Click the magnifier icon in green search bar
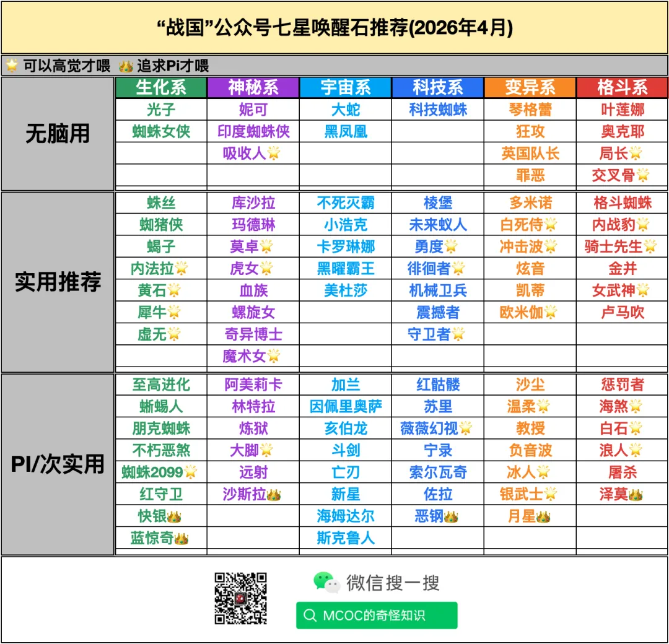The width and height of the screenshot is (669, 644). (310, 616)
